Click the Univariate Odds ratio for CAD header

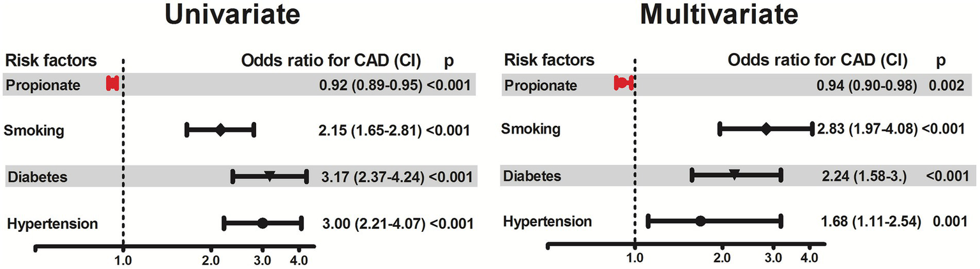pyautogui.click(x=331, y=61)
